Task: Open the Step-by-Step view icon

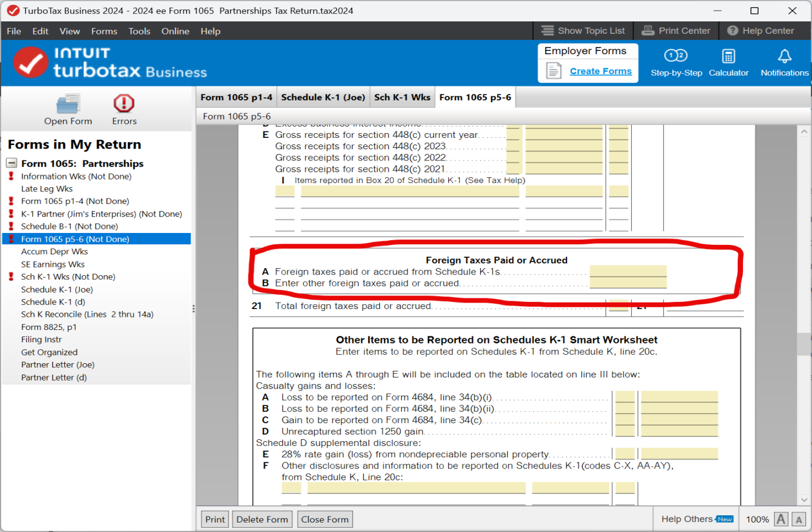Action: point(676,56)
